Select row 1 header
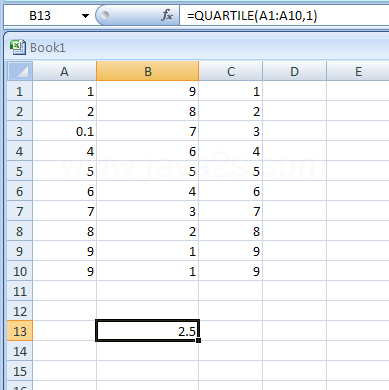This screenshot has width=389, height=390. coord(20,91)
